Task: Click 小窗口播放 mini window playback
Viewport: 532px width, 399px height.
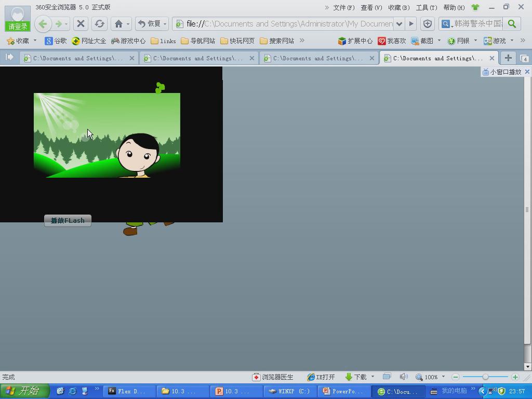Action: tap(502, 72)
